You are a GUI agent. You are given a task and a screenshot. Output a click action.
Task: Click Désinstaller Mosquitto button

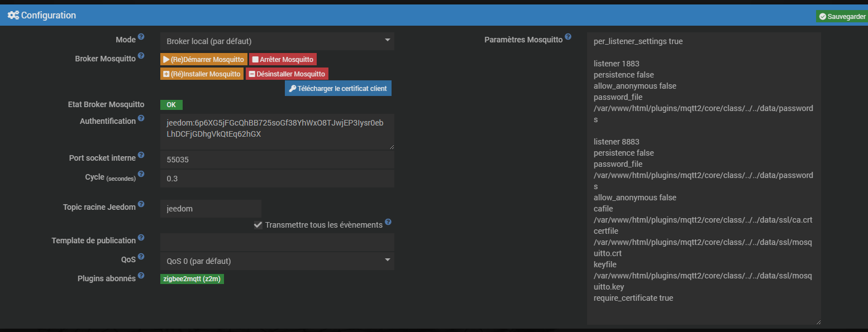click(287, 74)
